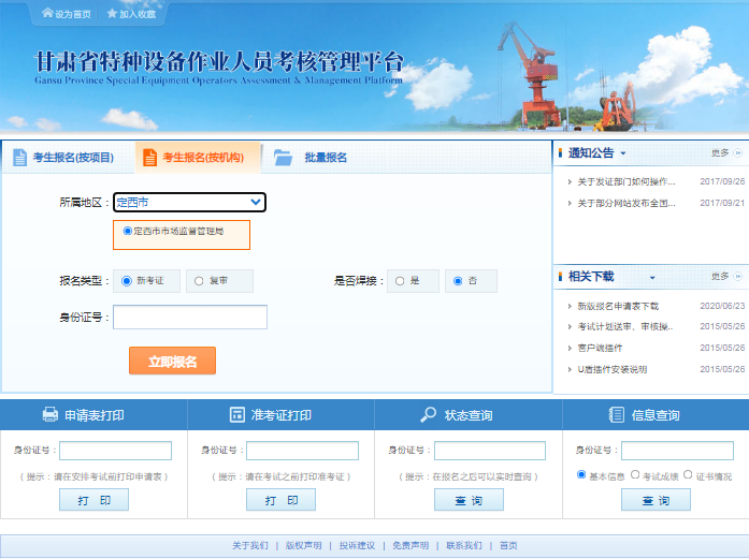749x560 pixels.
Task: Expand the 通知公告 arrow
Action: [623, 154]
